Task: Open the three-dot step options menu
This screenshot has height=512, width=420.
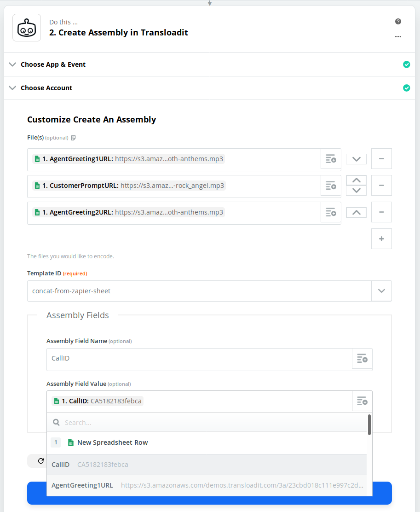Action: point(398,36)
